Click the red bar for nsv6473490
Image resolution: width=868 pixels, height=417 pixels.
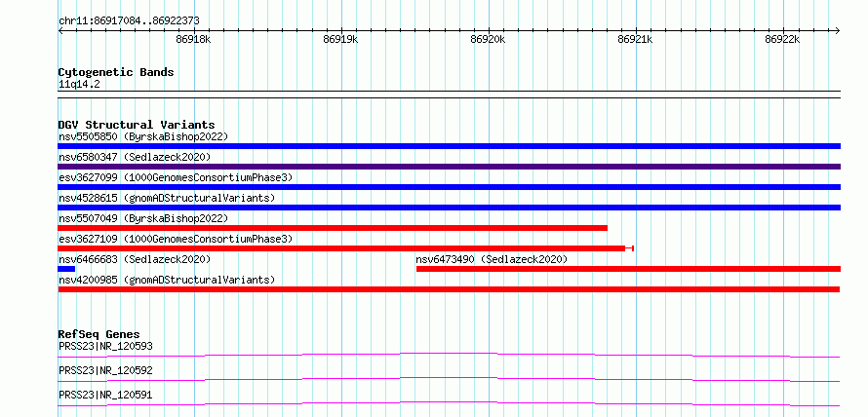(628, 269)
